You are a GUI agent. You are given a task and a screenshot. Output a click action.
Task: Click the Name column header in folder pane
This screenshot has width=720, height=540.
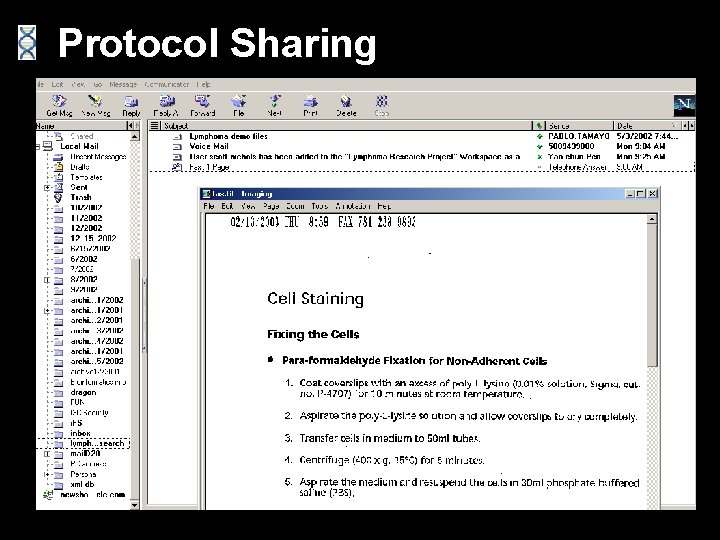(81, 125)
